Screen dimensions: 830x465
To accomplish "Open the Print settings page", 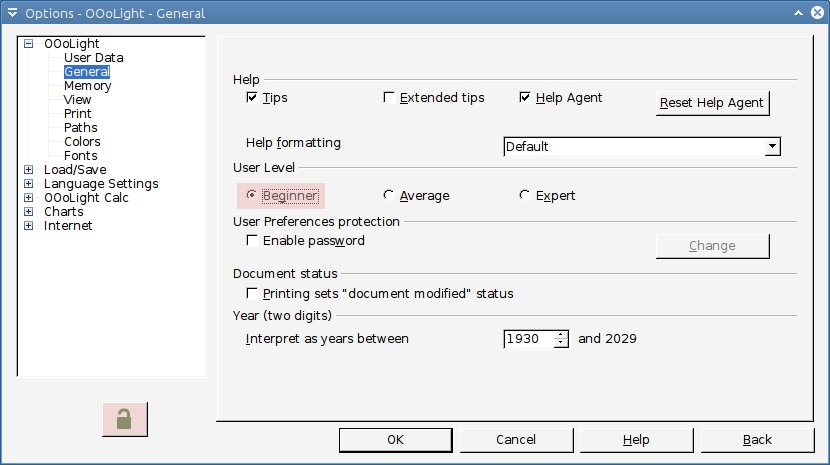I will (x=77, y=113).
